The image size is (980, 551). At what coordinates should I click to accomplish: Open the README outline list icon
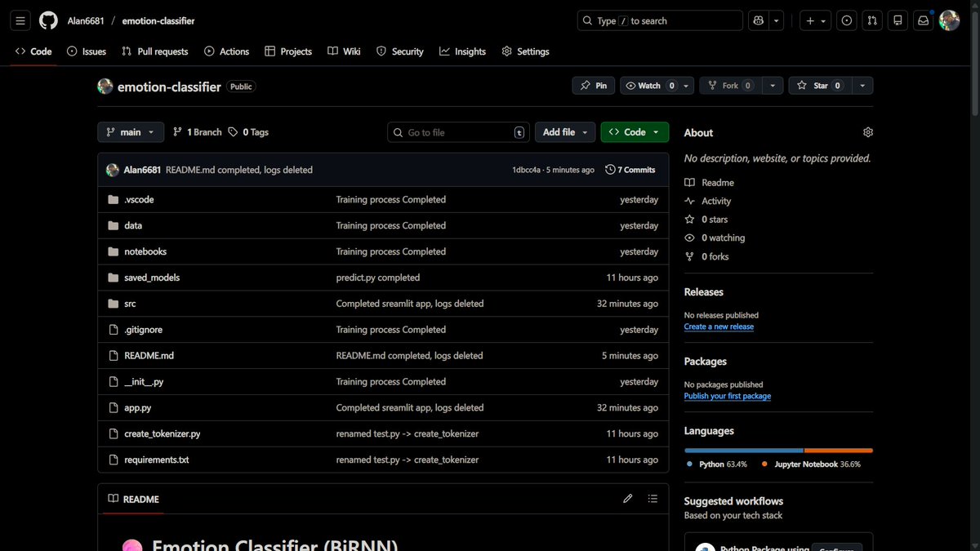653,499
